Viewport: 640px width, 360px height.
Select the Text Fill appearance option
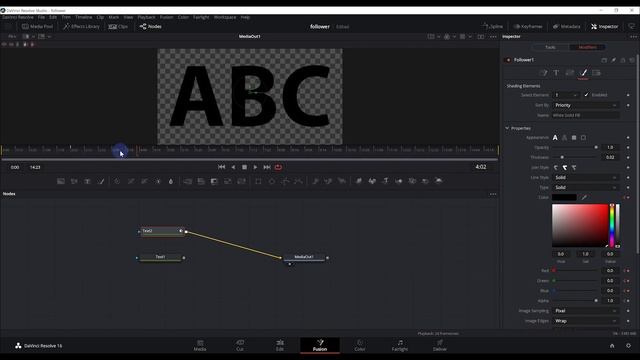click(555, 138)
